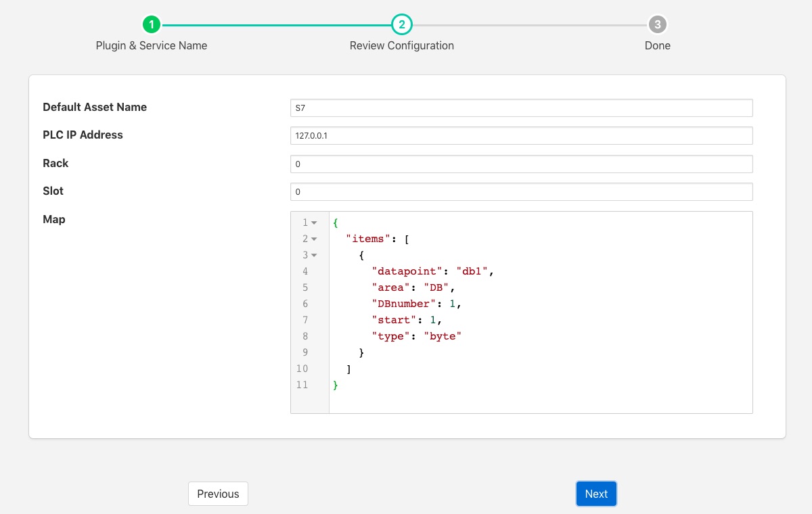Collapse the object block at line 3

coord(314,256)
